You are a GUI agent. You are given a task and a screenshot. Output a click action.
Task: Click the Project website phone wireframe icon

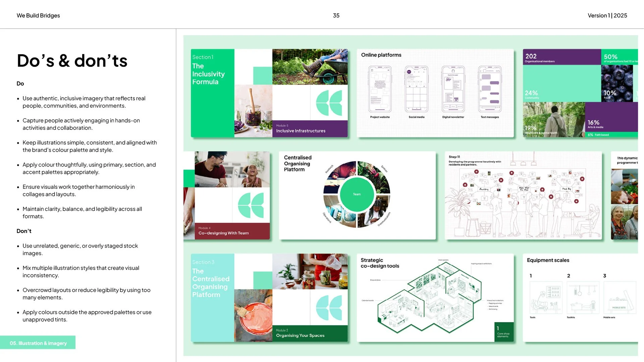coord(380,89)
